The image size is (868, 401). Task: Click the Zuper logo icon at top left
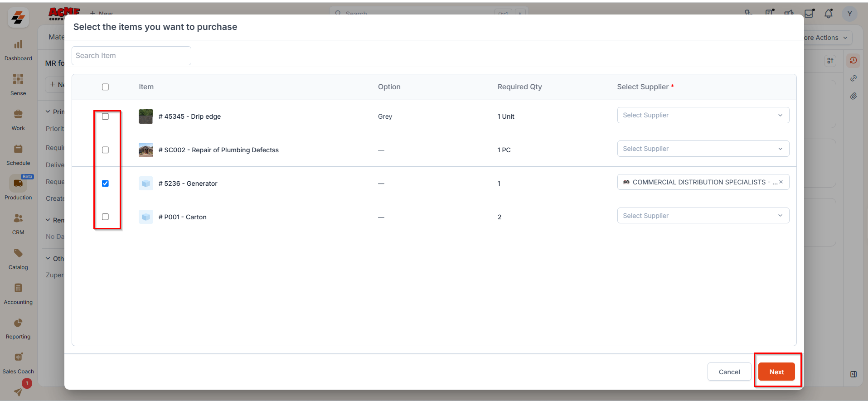[x=18, y=18]
